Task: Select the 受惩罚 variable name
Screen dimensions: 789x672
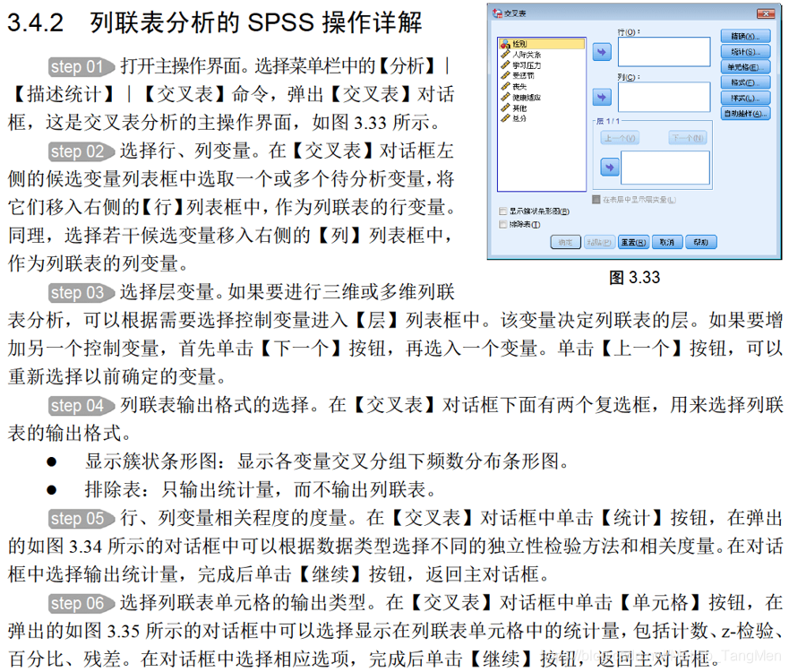Action: click(523, 75)
